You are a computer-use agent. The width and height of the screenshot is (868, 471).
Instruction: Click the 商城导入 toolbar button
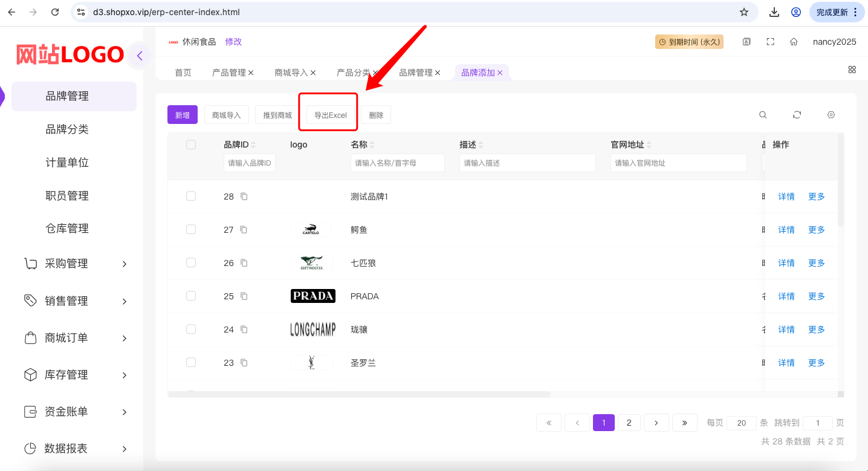(x=227, y=115)
